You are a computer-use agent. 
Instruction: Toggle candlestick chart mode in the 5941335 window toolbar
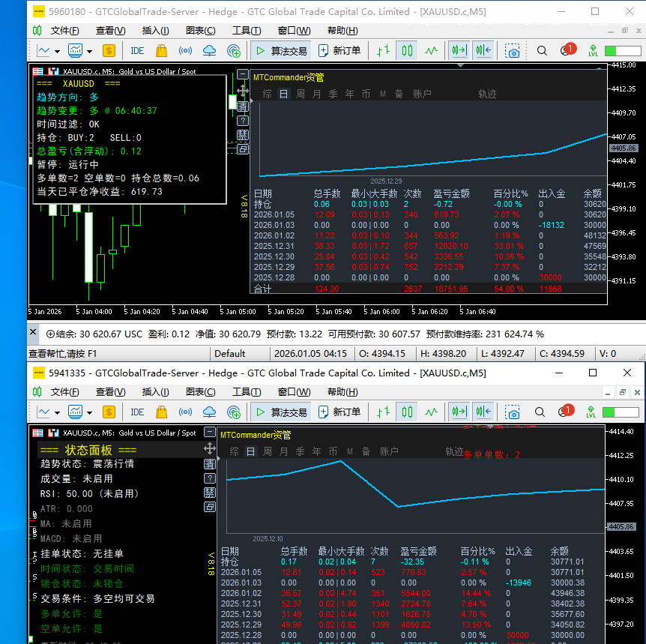407,412
